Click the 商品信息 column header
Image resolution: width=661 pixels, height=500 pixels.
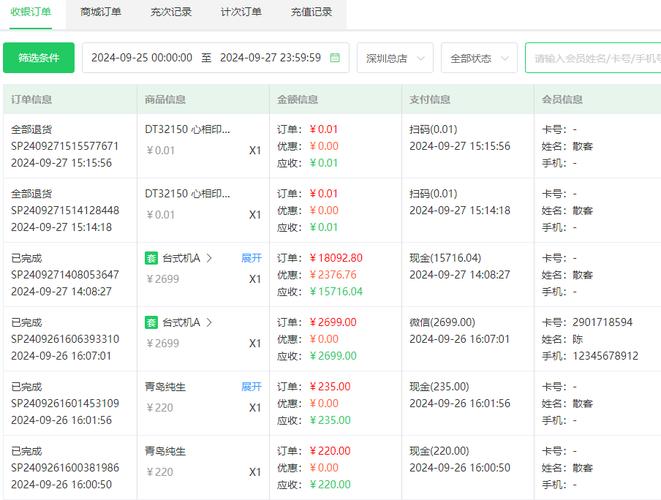click(x=165, y=99)
